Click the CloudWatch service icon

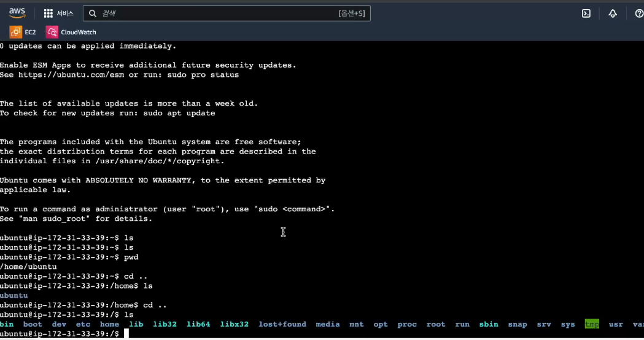52,32
